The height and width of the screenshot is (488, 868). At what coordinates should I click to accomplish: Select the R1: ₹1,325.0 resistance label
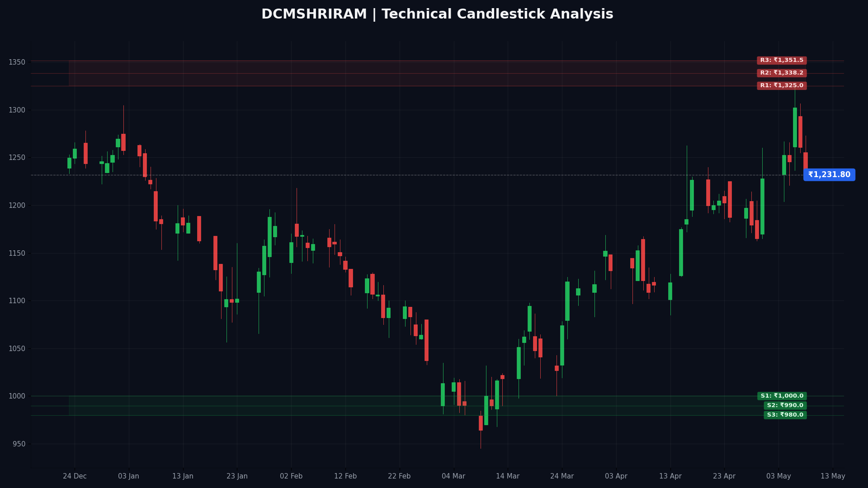coord(782,86)
